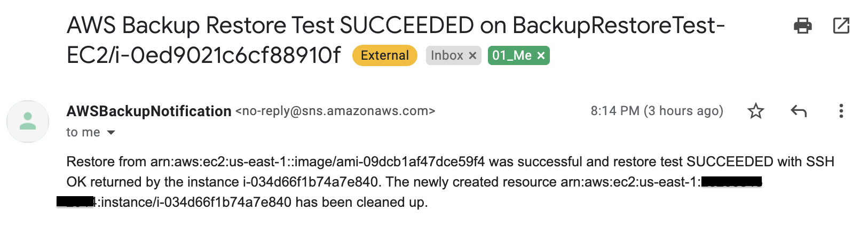The width and height of the screenshot is (868, 226).
Task: Click the "to me" recipient text
Action: [83, 132]
